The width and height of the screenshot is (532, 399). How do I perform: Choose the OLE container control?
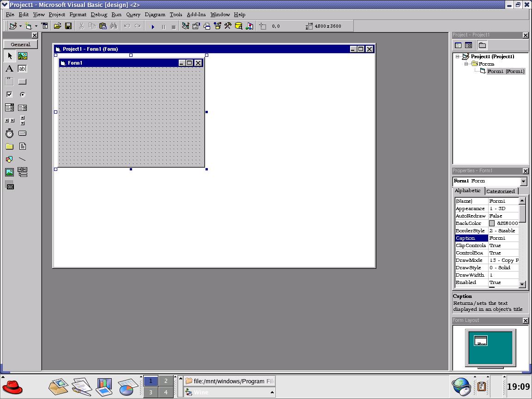click(9, 185)
